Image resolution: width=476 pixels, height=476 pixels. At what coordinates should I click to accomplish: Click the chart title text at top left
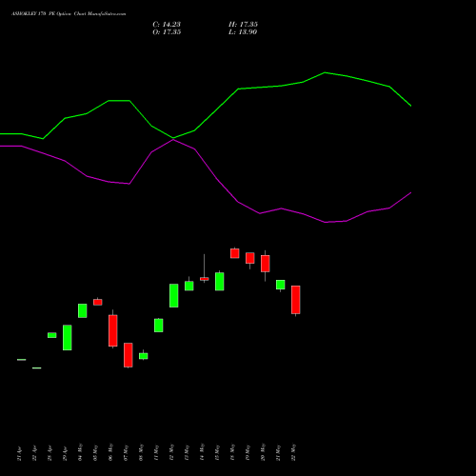tap(69, 13)
